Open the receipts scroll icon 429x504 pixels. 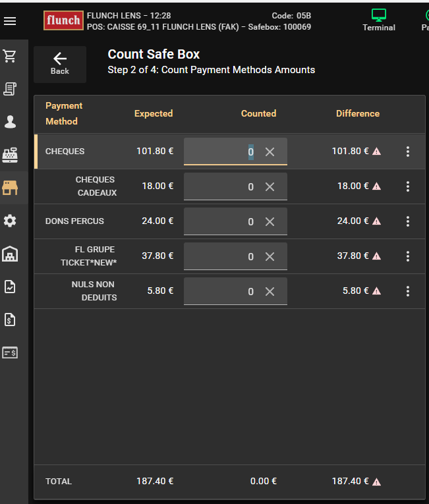tap(10, 89)
